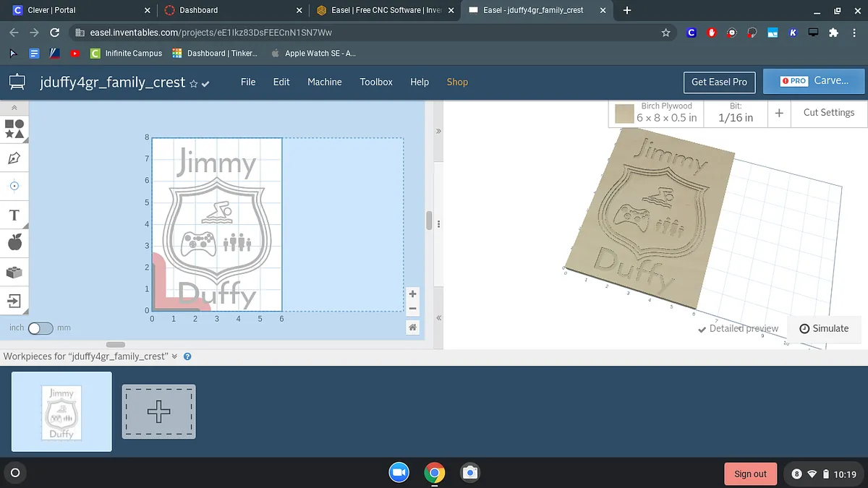Add a new workpiece thumbnail
This screenshot has height=488, width=868.
[x=158, y=411]
